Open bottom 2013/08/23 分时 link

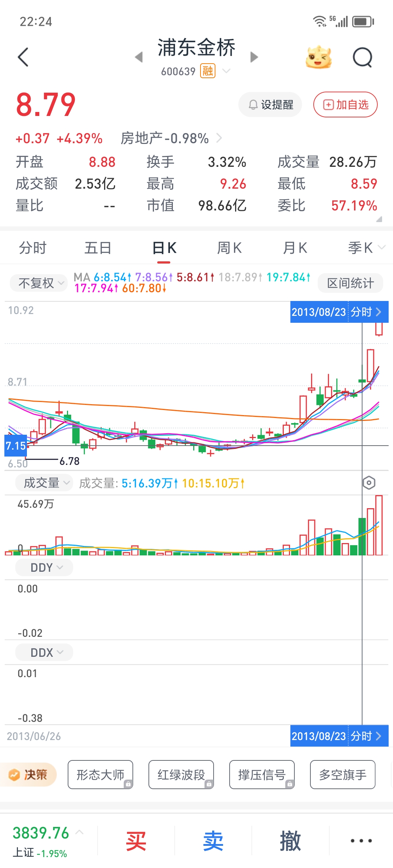click(x=339, y=736)
